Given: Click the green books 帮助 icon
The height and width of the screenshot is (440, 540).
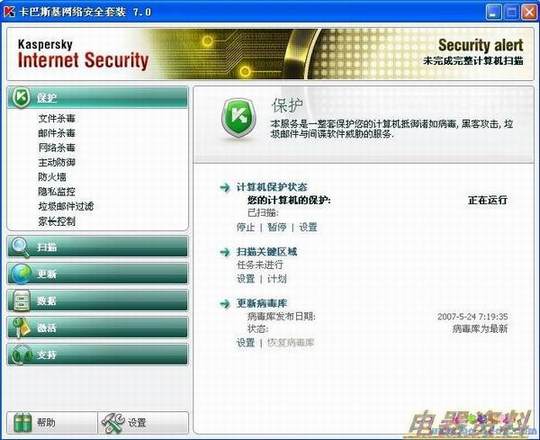Looking at the screenshot, I should pyautogui.click(x=23, y=422).
